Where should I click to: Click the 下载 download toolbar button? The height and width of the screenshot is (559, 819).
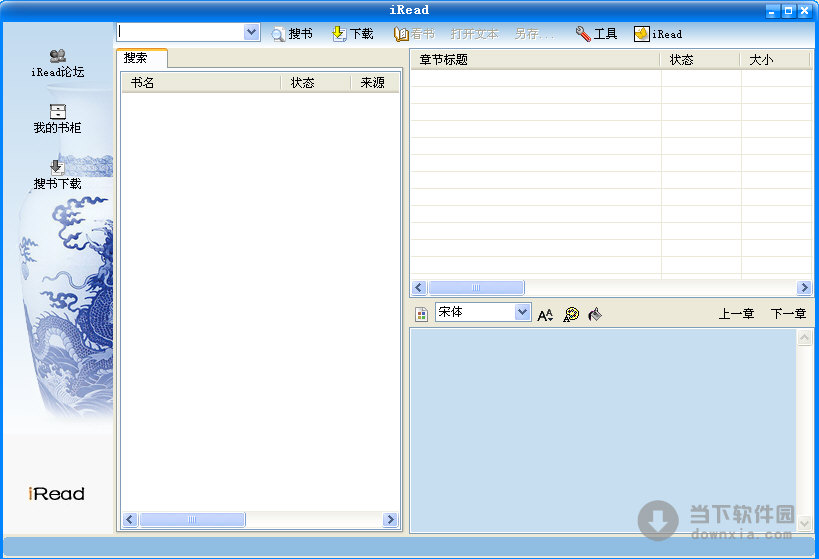[352, 34]
